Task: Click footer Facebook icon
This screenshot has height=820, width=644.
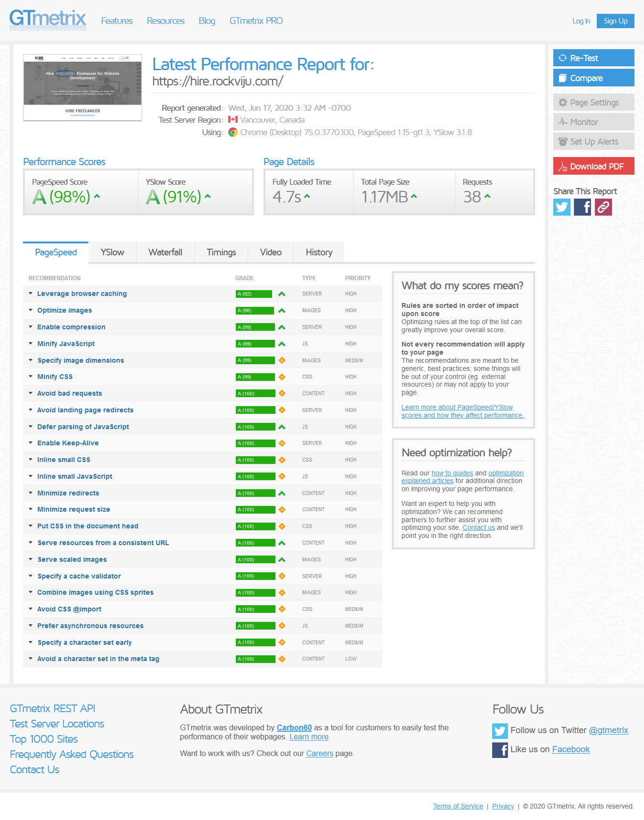Action: [500, 750]
